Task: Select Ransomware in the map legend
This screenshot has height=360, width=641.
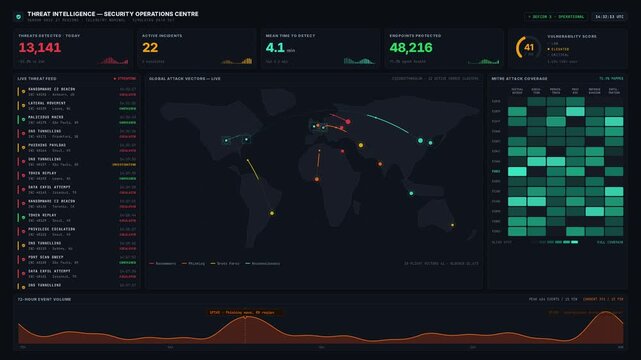Action: click(x=163, y=264)
